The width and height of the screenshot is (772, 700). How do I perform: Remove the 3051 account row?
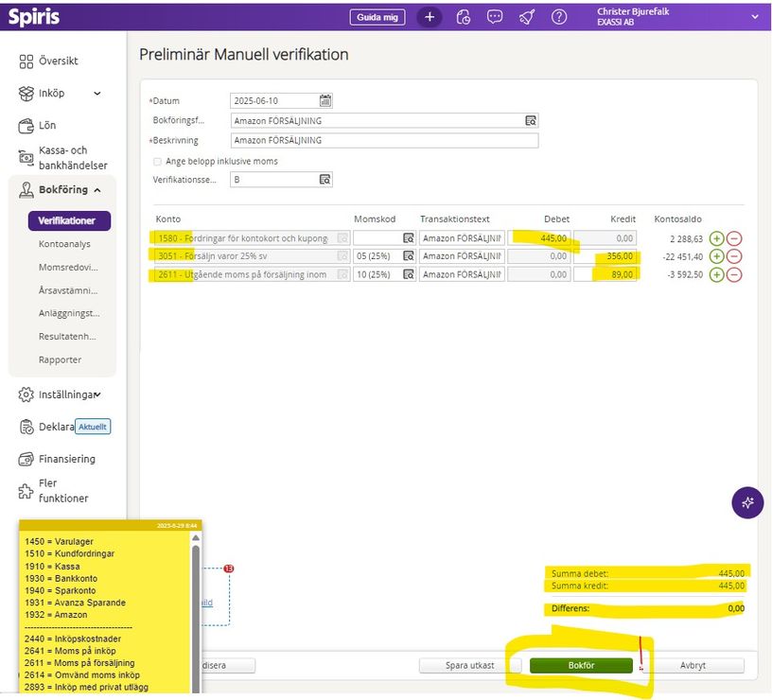[x=733, y=256]
